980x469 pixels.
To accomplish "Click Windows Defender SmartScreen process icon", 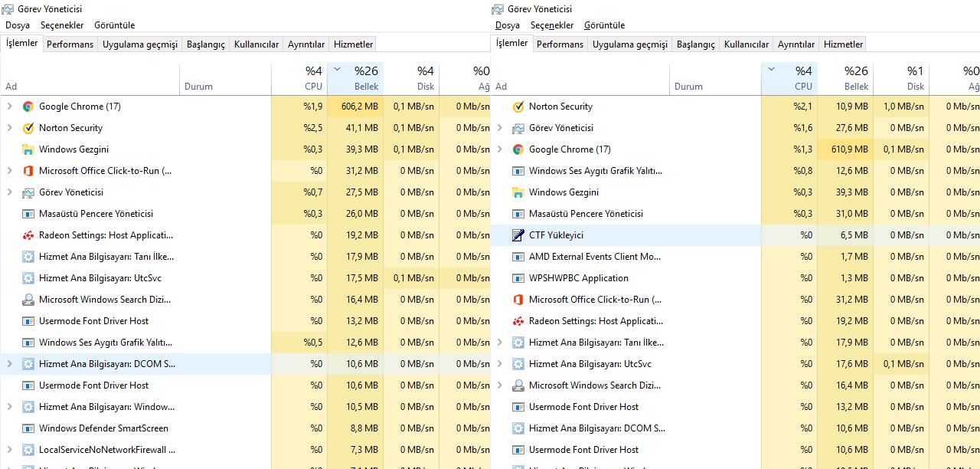I will click(x=28, y=428).
